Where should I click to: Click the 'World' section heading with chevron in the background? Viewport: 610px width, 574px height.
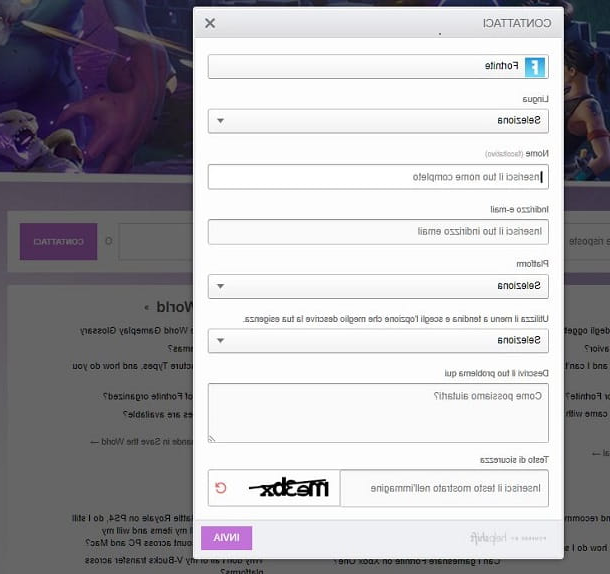169,307
